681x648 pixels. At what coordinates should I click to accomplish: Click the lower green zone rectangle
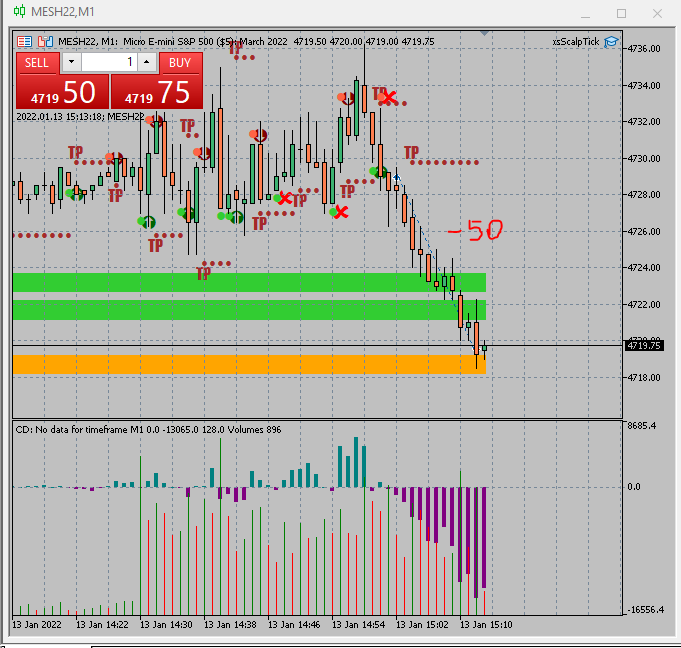click(249, 310)
